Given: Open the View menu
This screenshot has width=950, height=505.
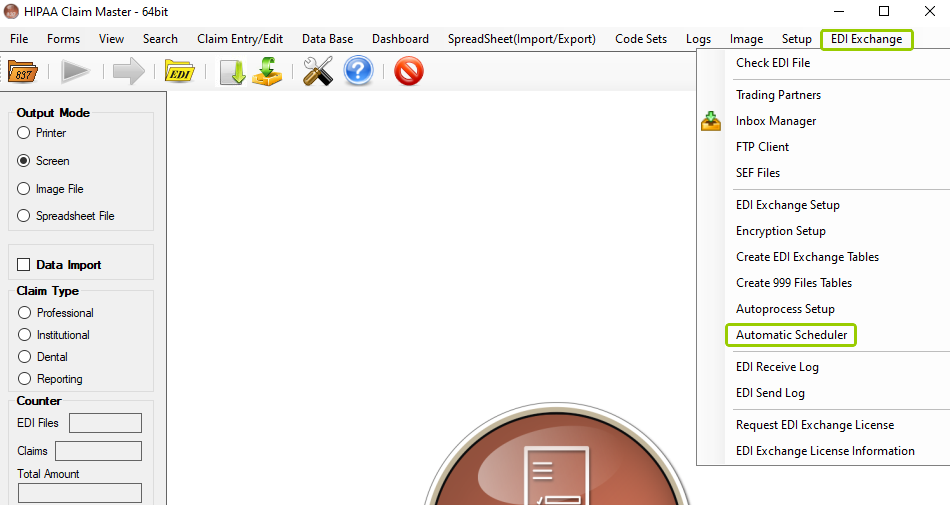Looking at the screenshot, I should coord(111,39).
